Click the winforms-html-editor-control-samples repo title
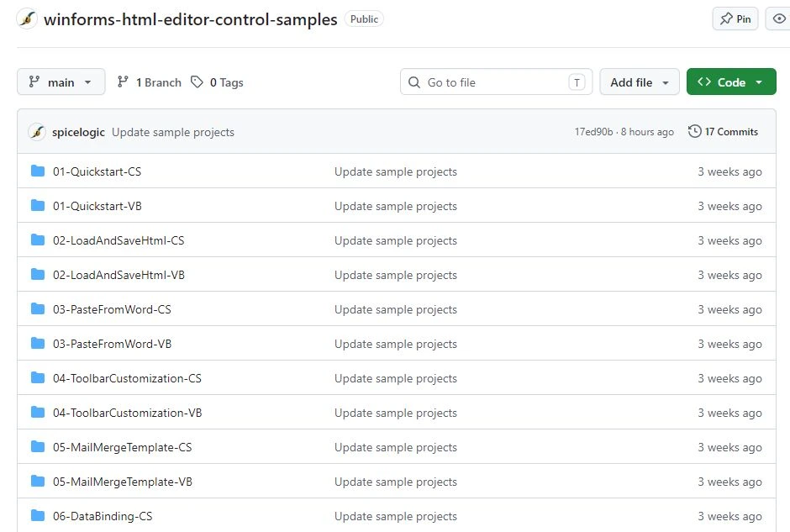This screenshot has width=790, height=532. click(191, 19)
